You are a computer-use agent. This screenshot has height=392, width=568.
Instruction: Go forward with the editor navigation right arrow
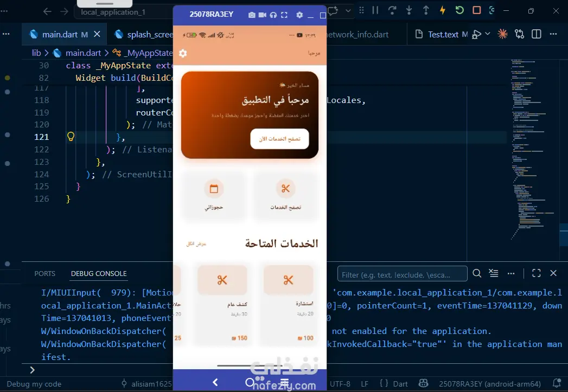[64, 11]
